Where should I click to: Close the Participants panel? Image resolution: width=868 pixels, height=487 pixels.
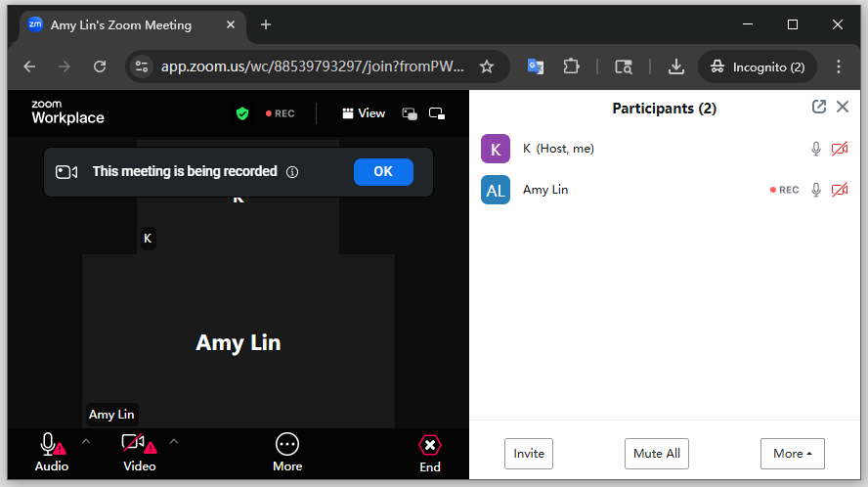point(843,108)
